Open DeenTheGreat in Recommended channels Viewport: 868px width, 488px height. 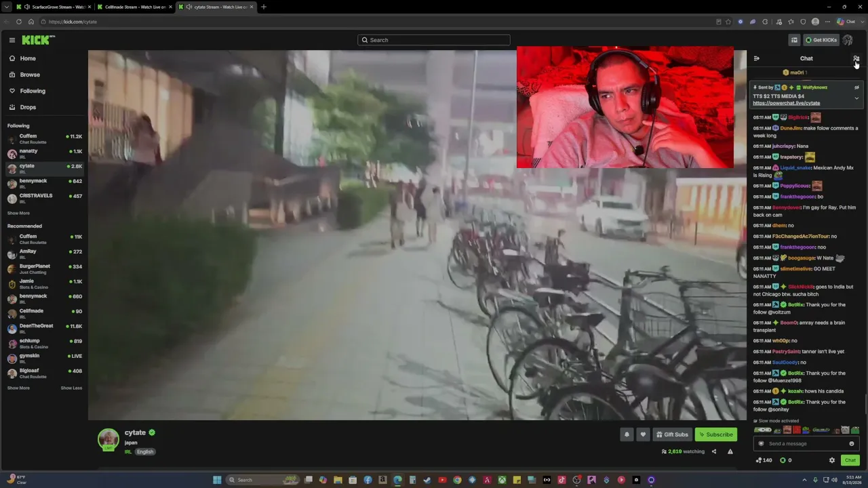click(x=45, y=329)
